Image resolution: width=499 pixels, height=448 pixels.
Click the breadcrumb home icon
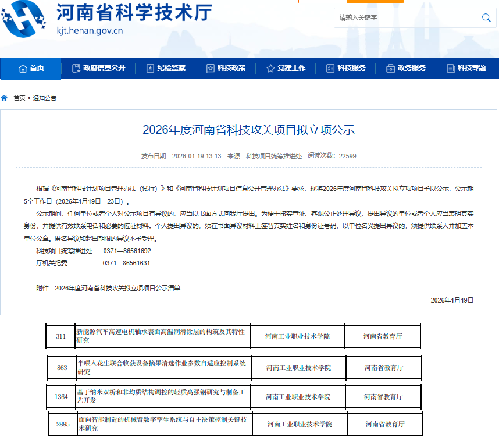(x=5, y=98)
